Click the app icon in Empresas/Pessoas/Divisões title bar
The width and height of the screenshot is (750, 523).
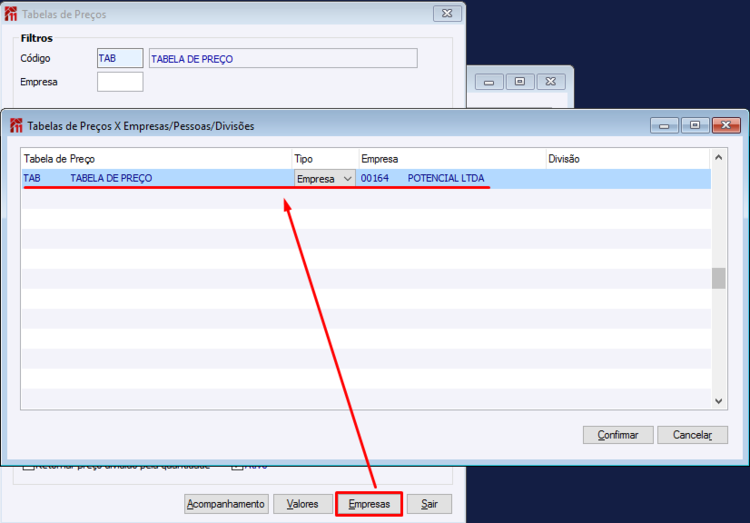pos(16,126)
